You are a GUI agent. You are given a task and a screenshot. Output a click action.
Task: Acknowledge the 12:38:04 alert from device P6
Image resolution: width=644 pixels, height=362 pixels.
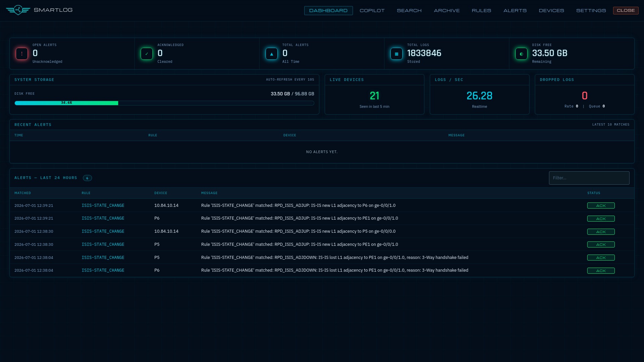(601, 271)
